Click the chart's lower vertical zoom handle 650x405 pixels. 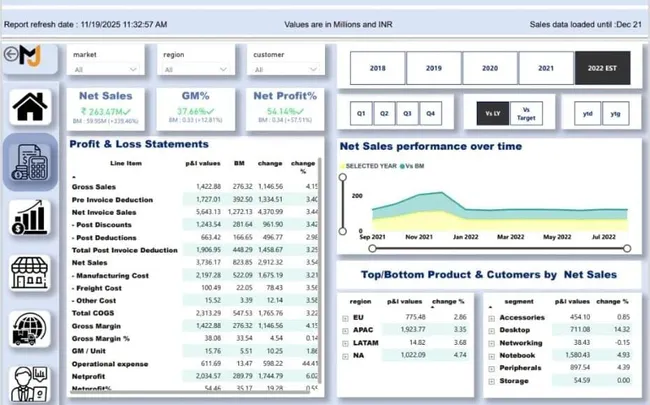tap(342, 231)
